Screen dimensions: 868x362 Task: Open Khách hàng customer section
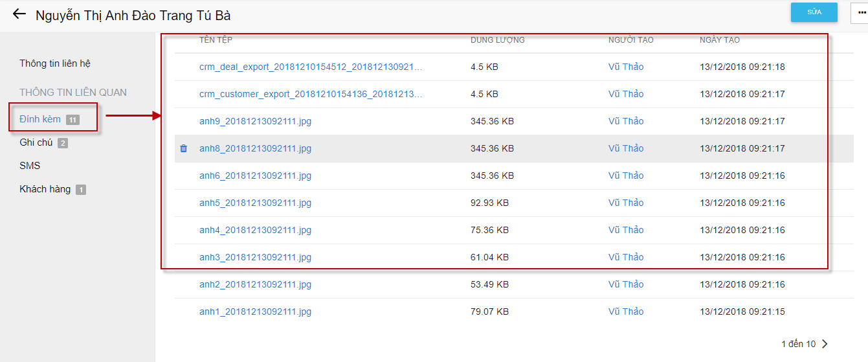[x=45, y=189]
